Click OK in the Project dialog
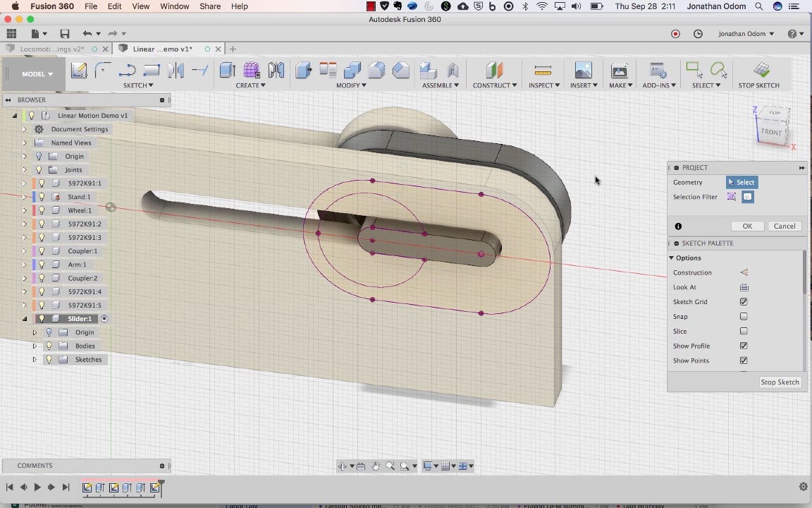The height and width of the screenshot is (508, 812). point(747,226)
